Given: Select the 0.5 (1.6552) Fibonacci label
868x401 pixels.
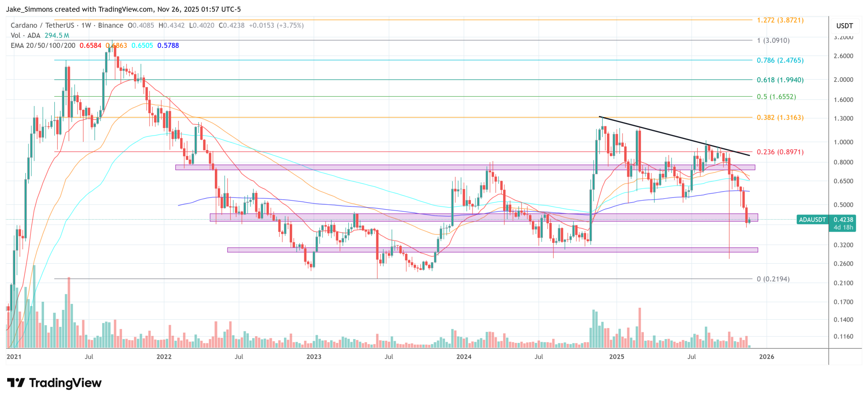Looking at the screenshot, I should coord(776,97).
